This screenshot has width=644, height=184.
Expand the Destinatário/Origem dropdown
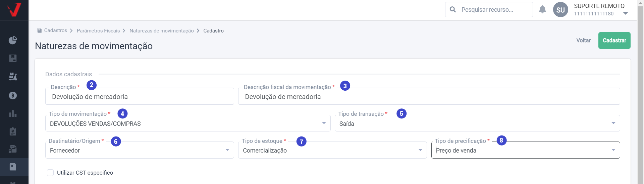pos(140,150)
